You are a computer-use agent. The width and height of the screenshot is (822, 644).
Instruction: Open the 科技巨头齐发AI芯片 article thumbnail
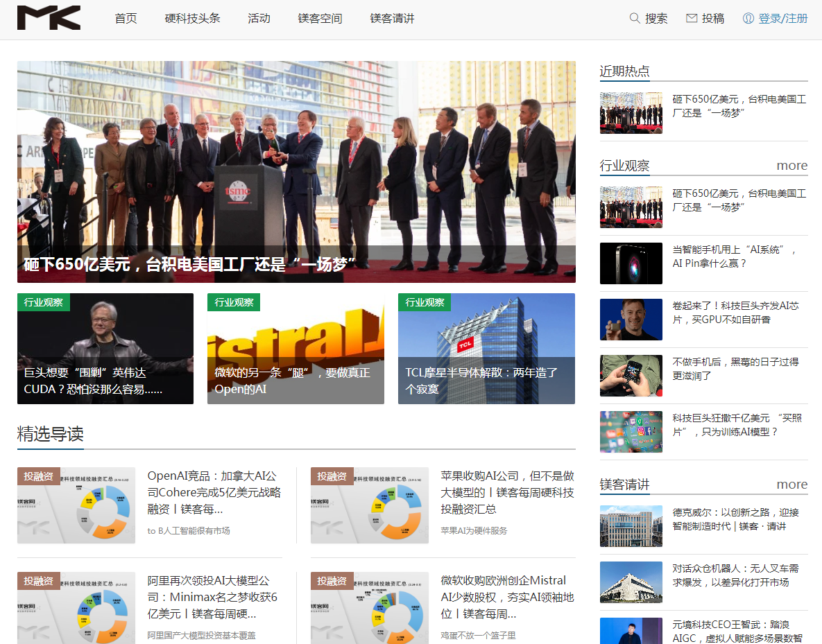[x=631, y=319]
